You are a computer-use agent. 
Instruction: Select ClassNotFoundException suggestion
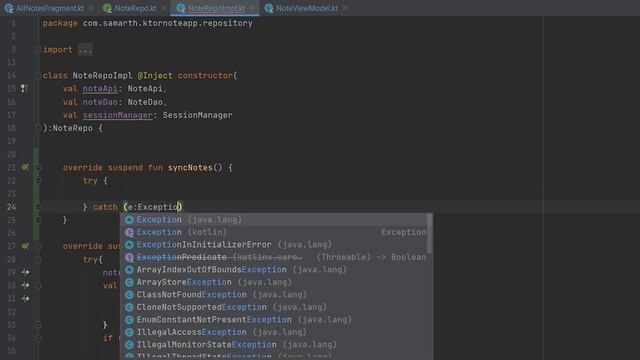click(274, 295)
